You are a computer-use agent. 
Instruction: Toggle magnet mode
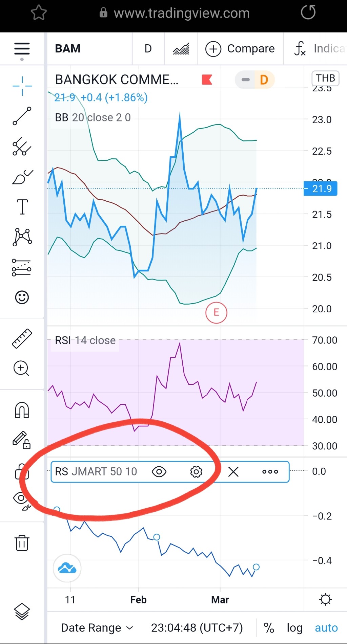pos(22,410)
